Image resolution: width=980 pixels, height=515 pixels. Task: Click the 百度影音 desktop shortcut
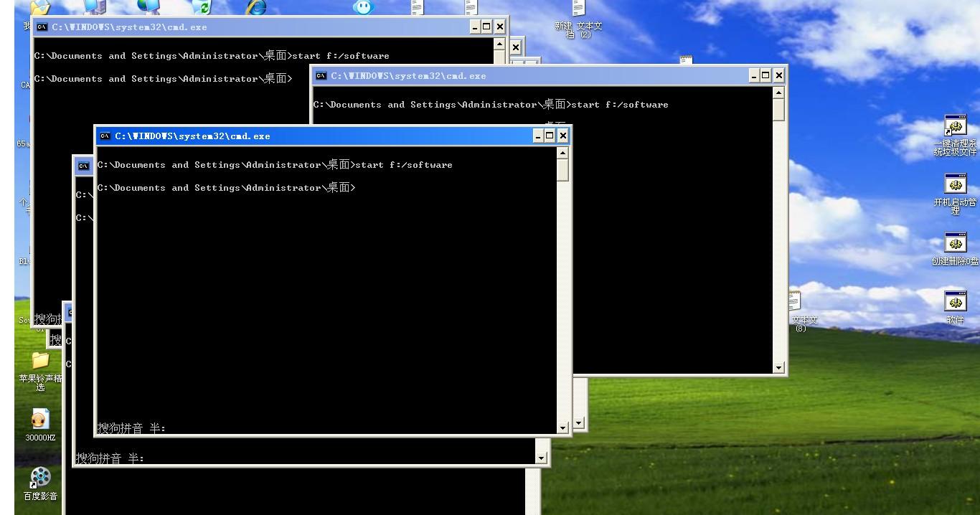tap(40, 484)
